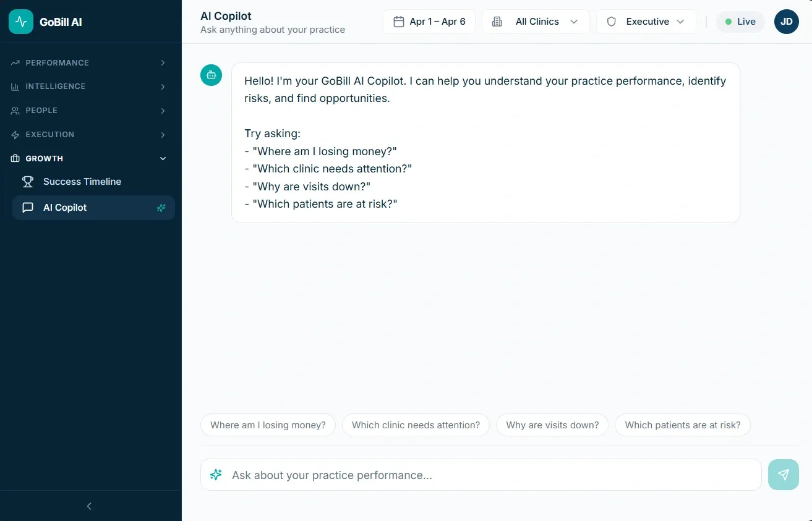Image resolution: width=812 pixels, height=521 pixels.
Task: Open the Success Timeline menu item
Action: pyautogui.click(x=93, y=182)
